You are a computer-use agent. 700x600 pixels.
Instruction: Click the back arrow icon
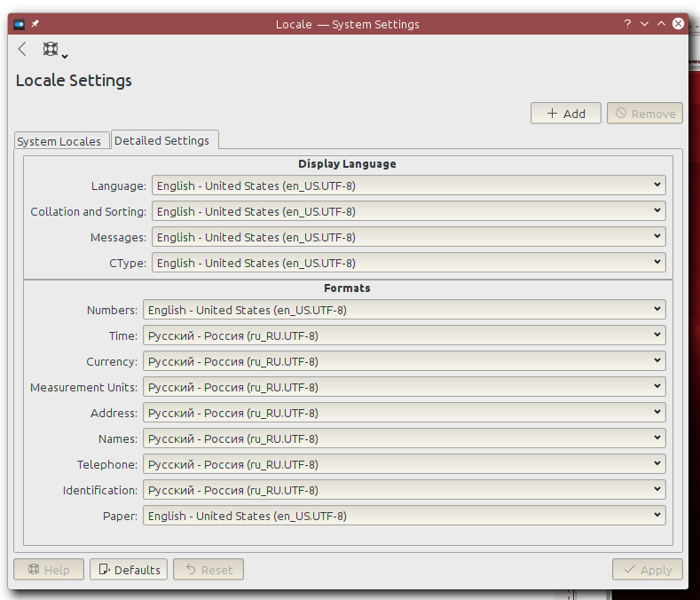[22, 50]
